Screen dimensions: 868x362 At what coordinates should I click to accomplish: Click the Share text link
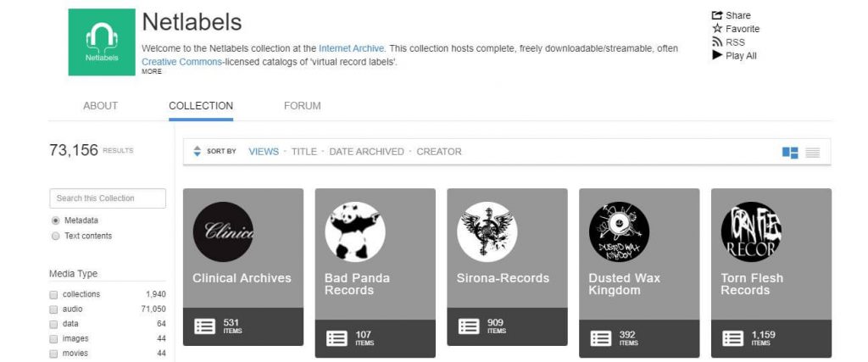tap(738, 15)
